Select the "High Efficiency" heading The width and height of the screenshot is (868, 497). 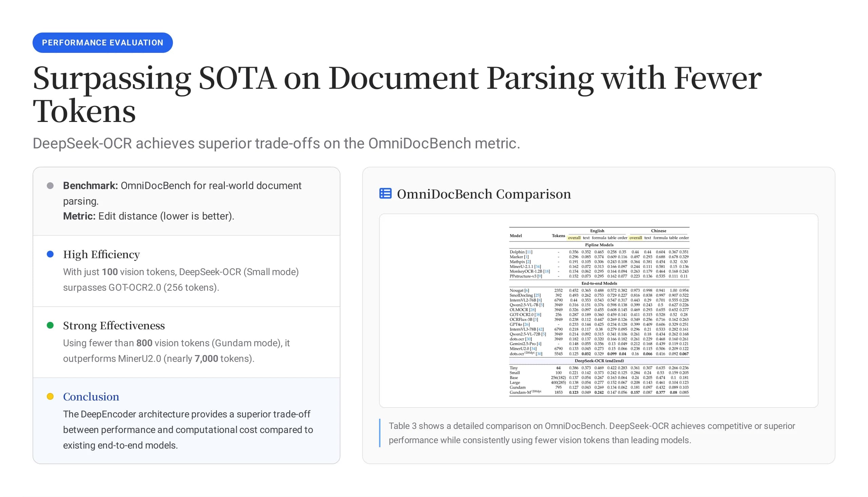click(x=101, y=255)
